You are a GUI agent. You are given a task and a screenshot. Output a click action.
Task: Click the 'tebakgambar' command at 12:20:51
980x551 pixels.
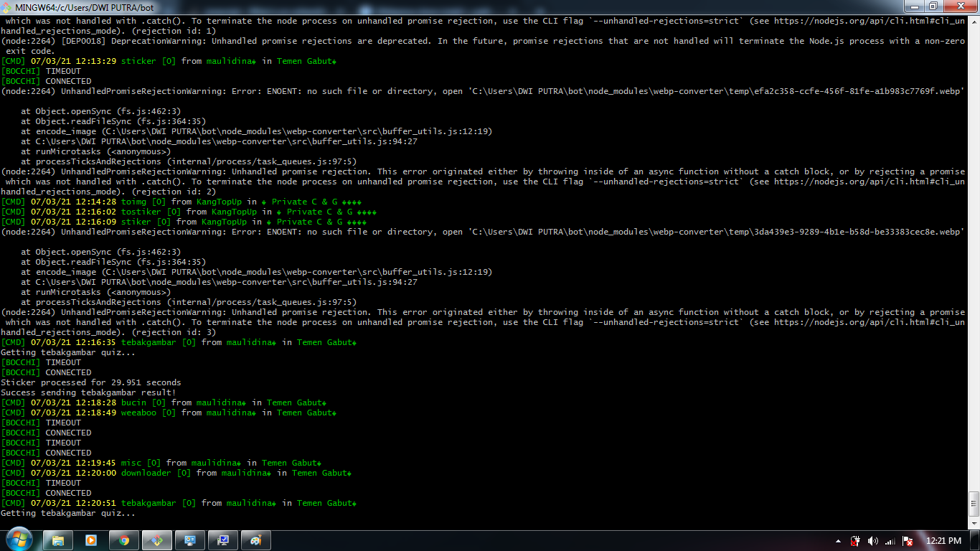tap(149, 503)
